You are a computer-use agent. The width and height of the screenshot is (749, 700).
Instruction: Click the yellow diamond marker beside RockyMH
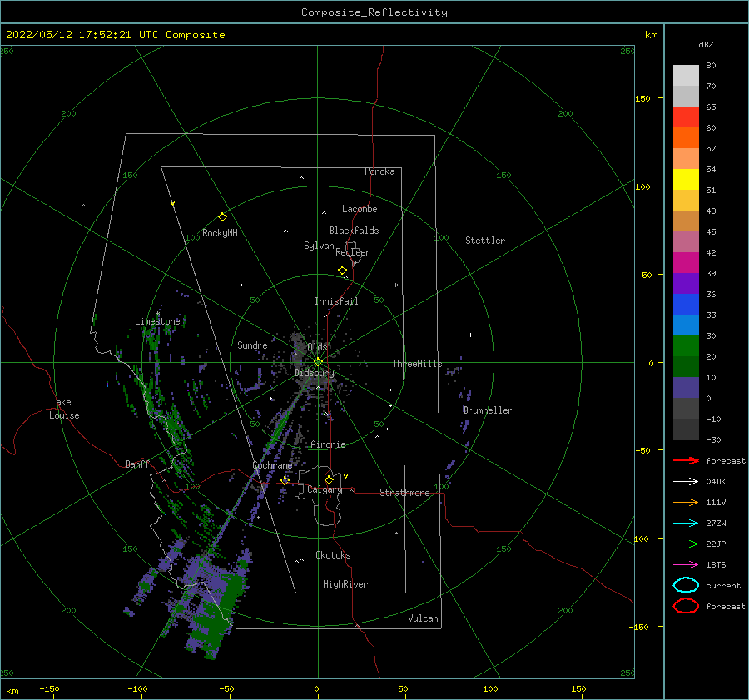click(x=222, y=217)
